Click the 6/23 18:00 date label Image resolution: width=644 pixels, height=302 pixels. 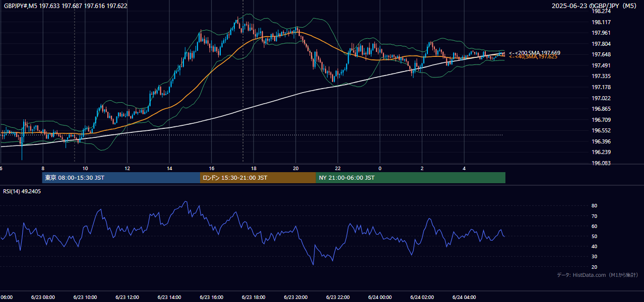click(253, 297)
